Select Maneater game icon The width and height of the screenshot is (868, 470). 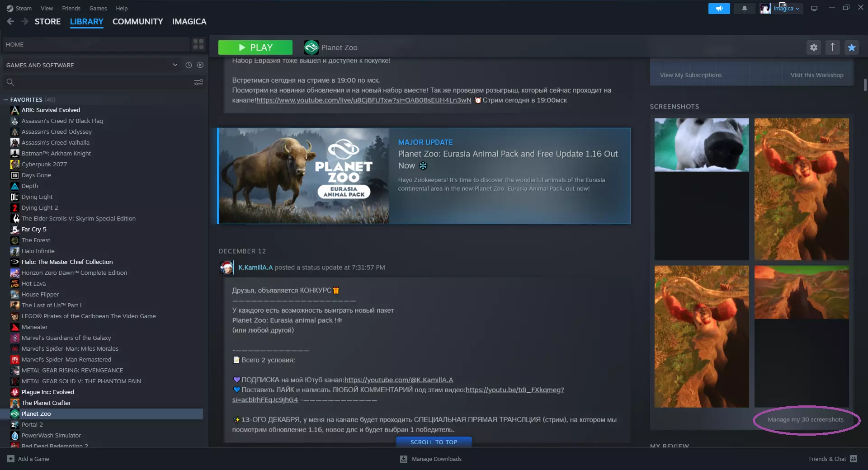point(15,327)
